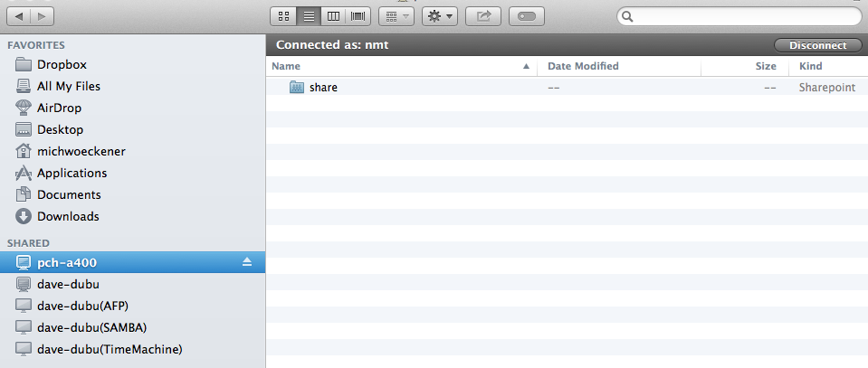Switch to Cover Flow view

pos(358,16)
